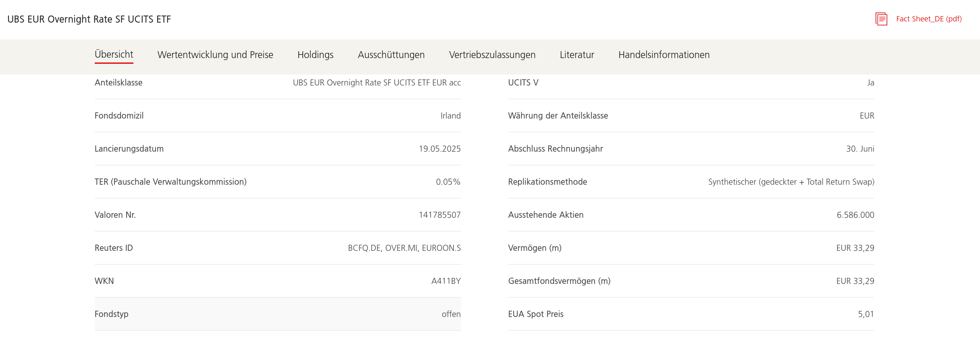Open the Wertentwicklung und Preise tab
Screen dimensions: 980x346
(x=215, y=55)
